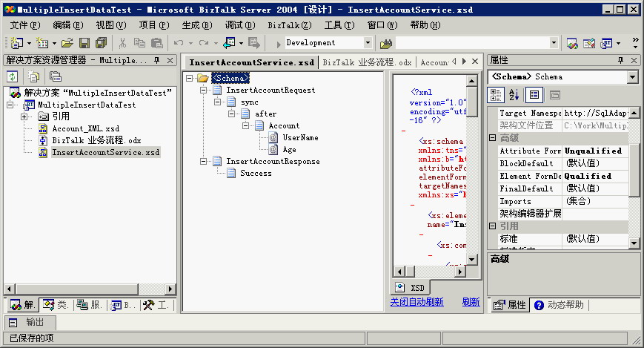Open the Schema object dropdown in Properties
This screenshot has width=644, height=348.
click(x=632, y=77)
